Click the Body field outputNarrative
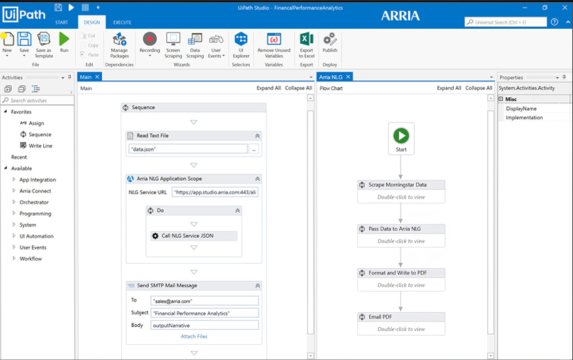This screenshot has width=573, height=360. [205, 325]
